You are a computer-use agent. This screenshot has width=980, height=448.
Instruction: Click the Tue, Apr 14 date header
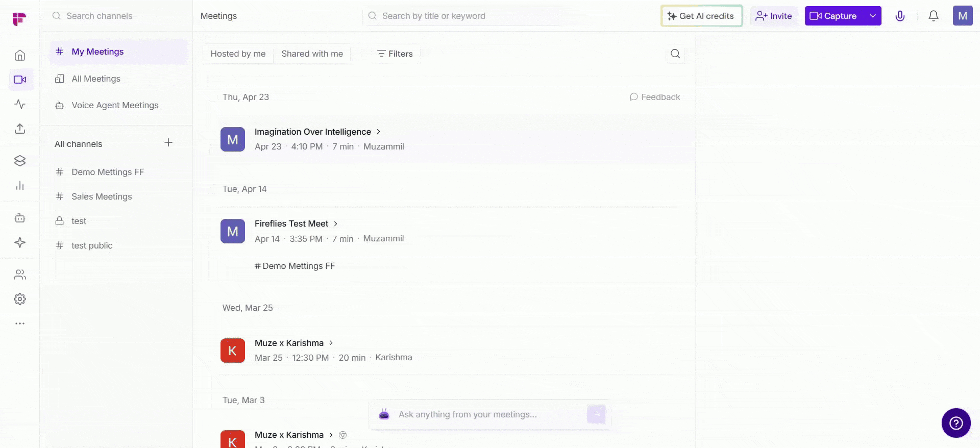(x=244, y=189)
